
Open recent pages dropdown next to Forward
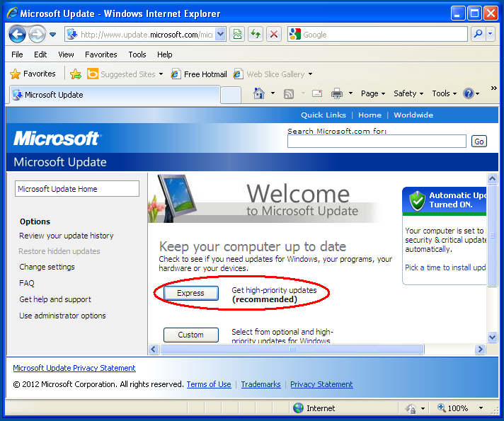pyautogui.click(x=52, y=35)
